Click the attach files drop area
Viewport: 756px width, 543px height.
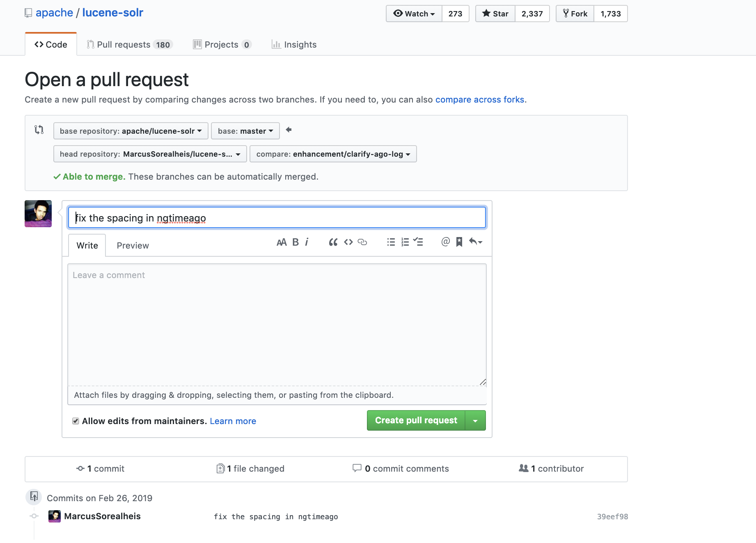(x=277, y=395)
